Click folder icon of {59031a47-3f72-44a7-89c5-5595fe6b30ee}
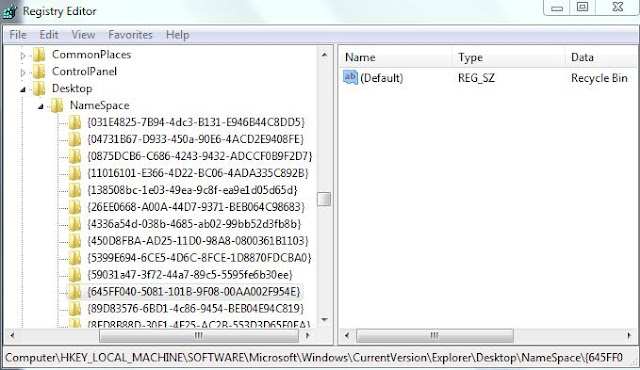 click(x=75, y=275)
